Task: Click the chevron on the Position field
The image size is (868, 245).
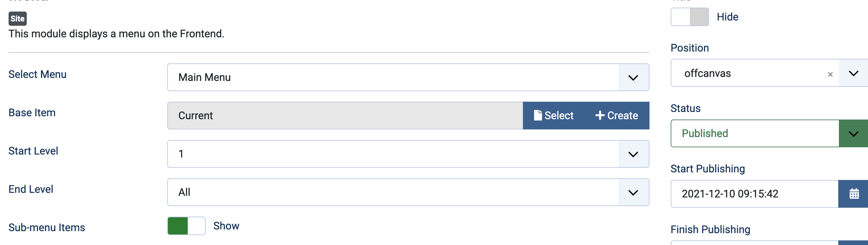Action: (x=853, y=73)
